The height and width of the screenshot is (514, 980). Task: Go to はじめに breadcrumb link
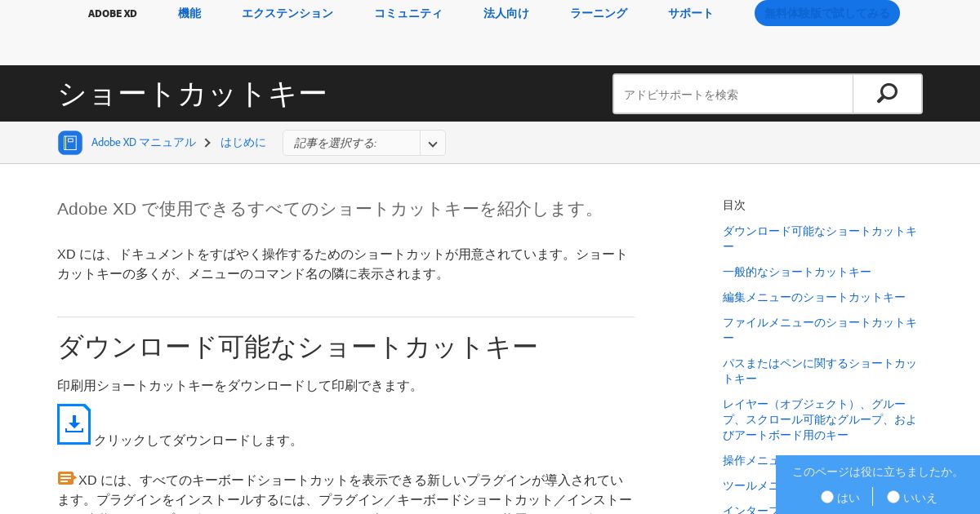pyautogui.click(x=243, y=143)
